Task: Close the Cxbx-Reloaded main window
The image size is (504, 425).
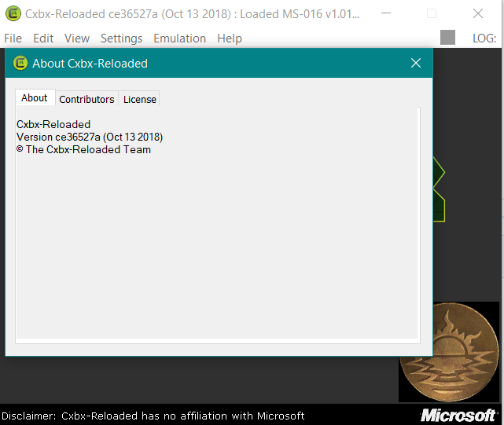Action: tap(478, 13)
